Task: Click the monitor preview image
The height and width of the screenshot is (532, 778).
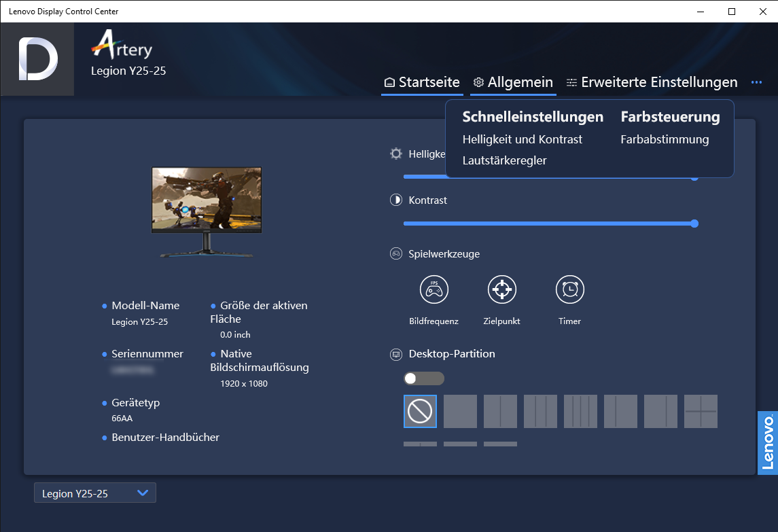Action: click(x=207, y=212)
